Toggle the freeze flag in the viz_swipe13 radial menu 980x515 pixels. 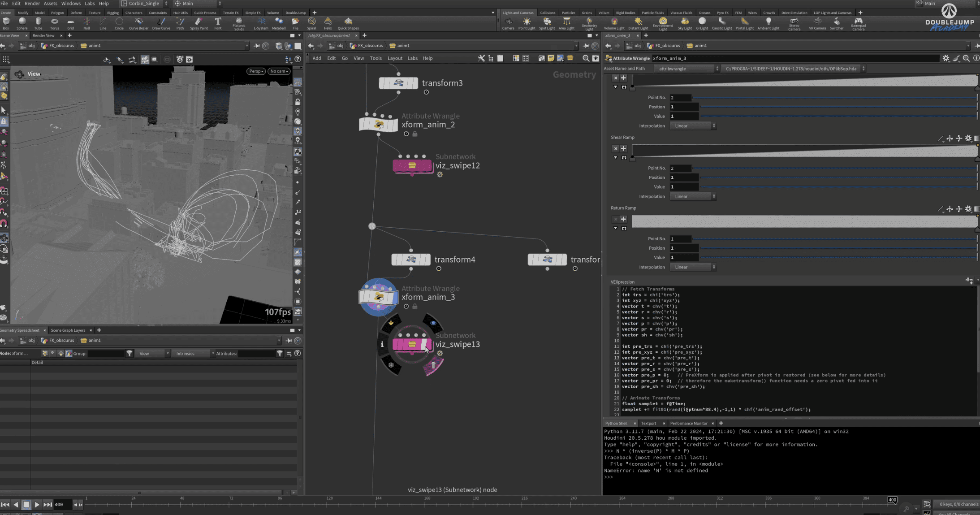[391, 365]
